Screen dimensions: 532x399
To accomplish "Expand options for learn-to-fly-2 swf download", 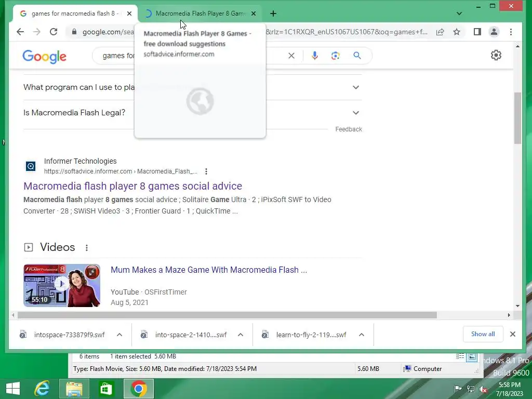I will pyautogui.click(x=362, y=335).
